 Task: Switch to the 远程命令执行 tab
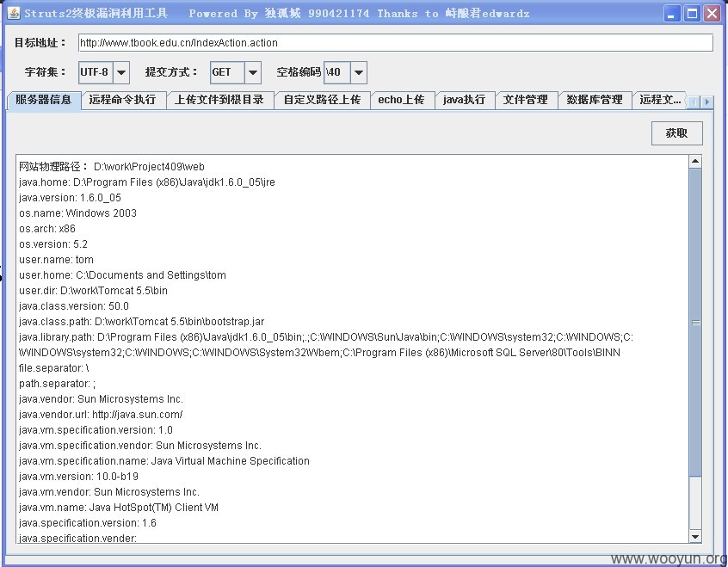pos(123,100)
